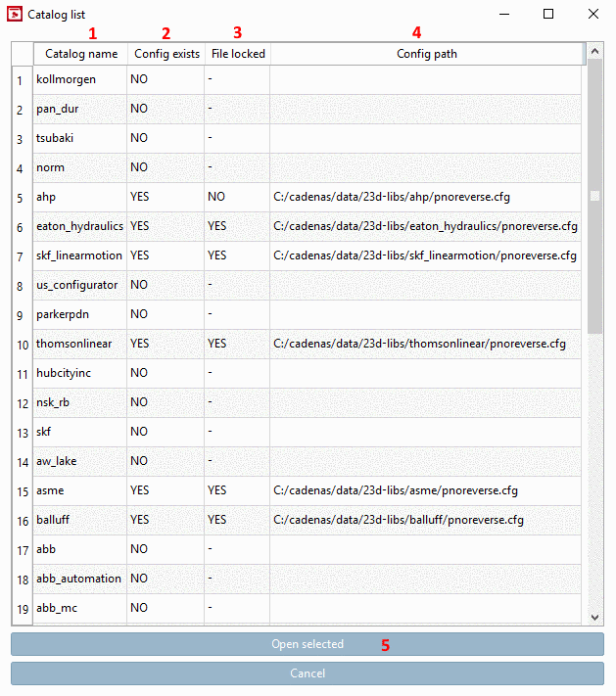Screen dimensions: 616x696
Task: Sort by Config exists column header
Action: [166, 54]
